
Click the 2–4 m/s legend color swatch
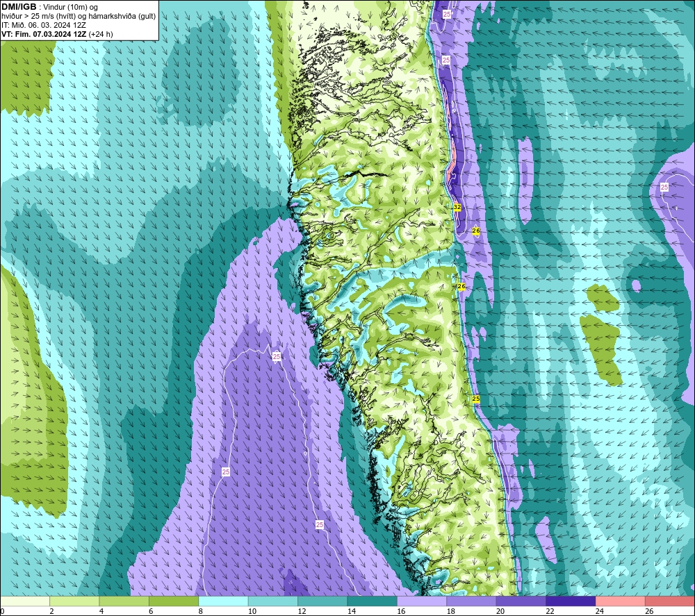coord(74,601)
